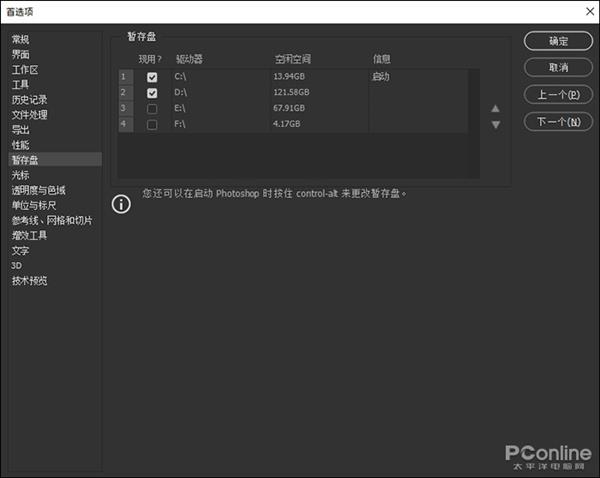Click the 4.17GB free space value
The height and width of the screenshot is (478, 600).
pos(287,124)
